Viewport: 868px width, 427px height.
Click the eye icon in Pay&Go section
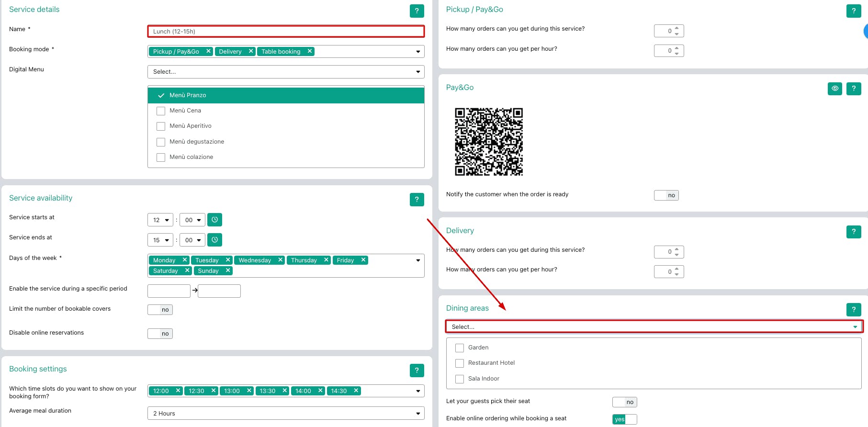835,89
